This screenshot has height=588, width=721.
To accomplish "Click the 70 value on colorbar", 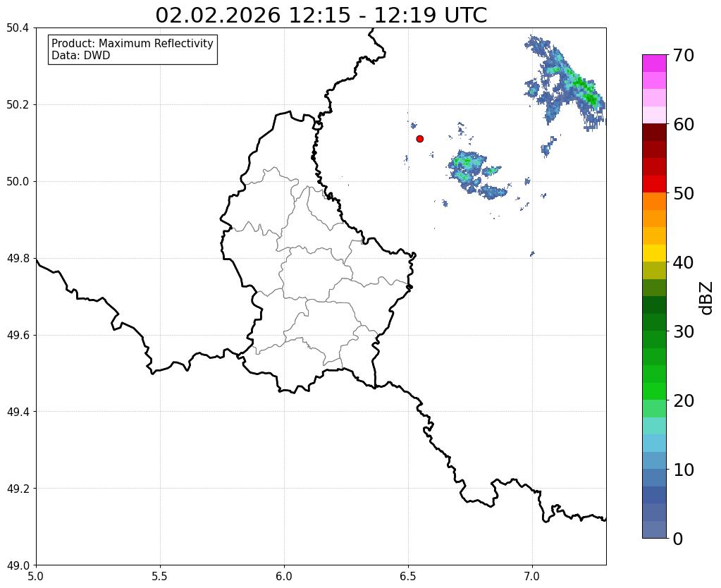I will pyautogui.click(x=684, y=55).
